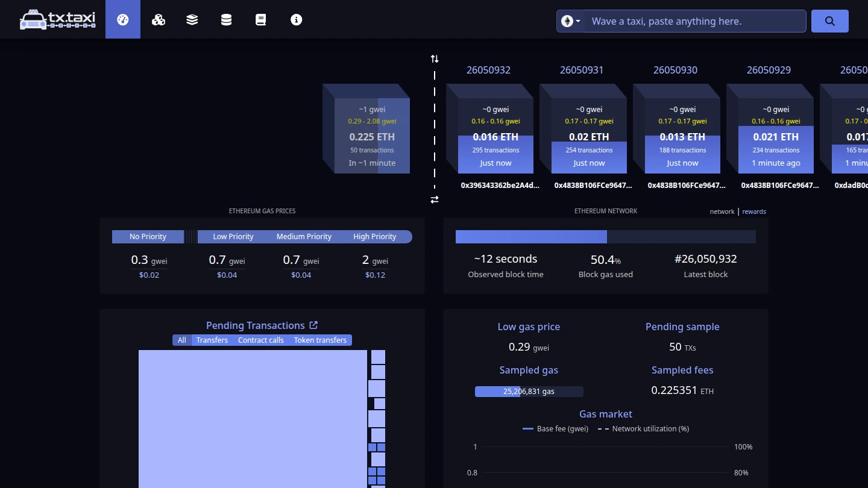Click the striped divider handle after No Priority
The image size is (868, 488).
coord(190,237)
